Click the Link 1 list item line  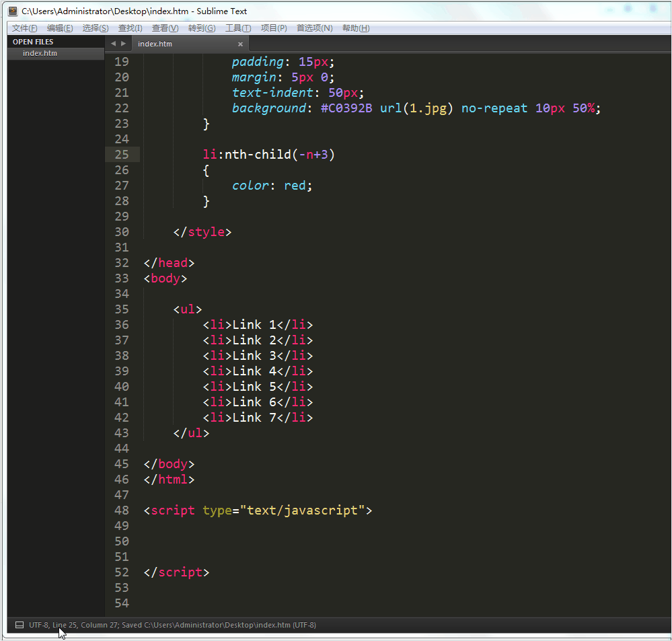tap(258, 325)
